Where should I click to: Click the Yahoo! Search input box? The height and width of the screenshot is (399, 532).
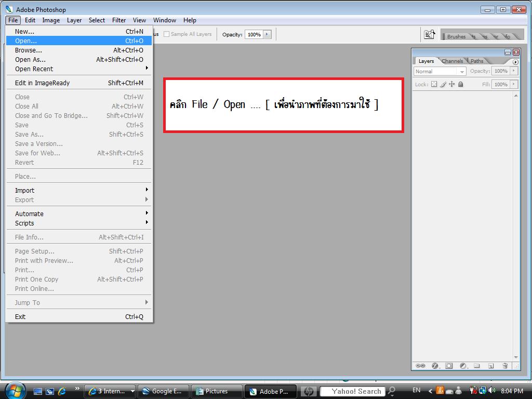(x=353, y=391)
